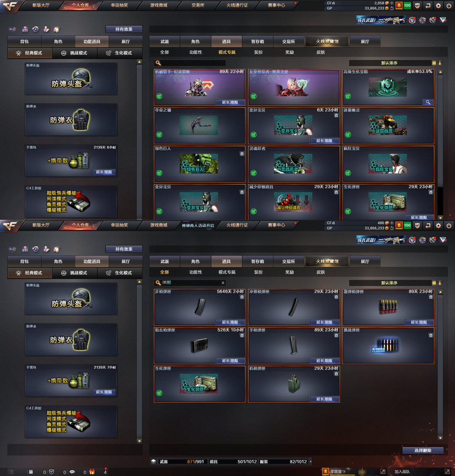The height and width of the screenshot is (476, 455).
Task: Click the lock icon on 狙击枪弹匣 card
Action: [x=242, y=336]
